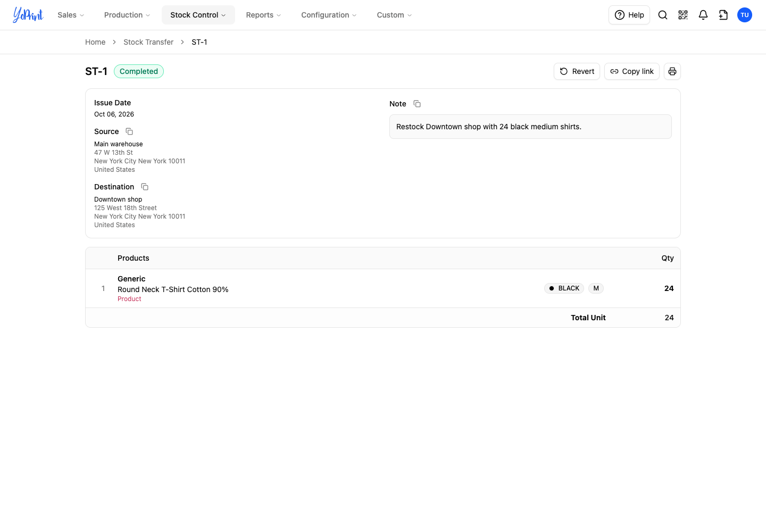The width and height of the screenshot is (766, 532).
Task: Copy the Note text
Action: (x=417, y=104)
